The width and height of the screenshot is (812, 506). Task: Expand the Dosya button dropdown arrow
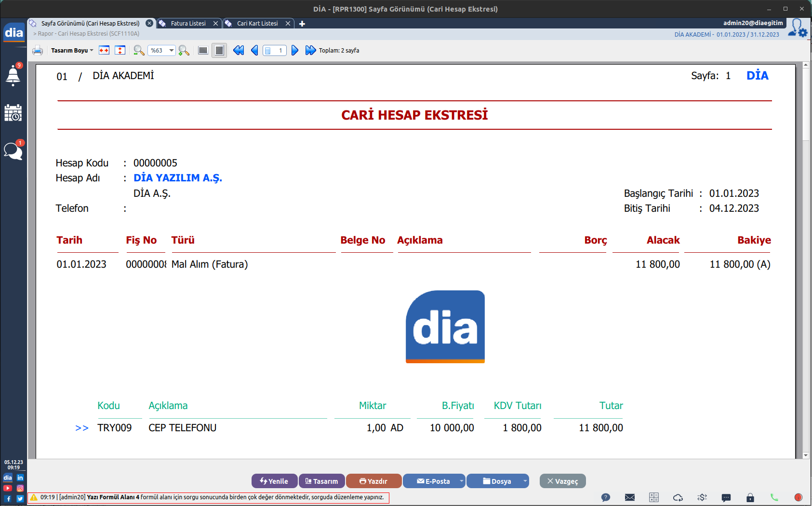(525, 481)
